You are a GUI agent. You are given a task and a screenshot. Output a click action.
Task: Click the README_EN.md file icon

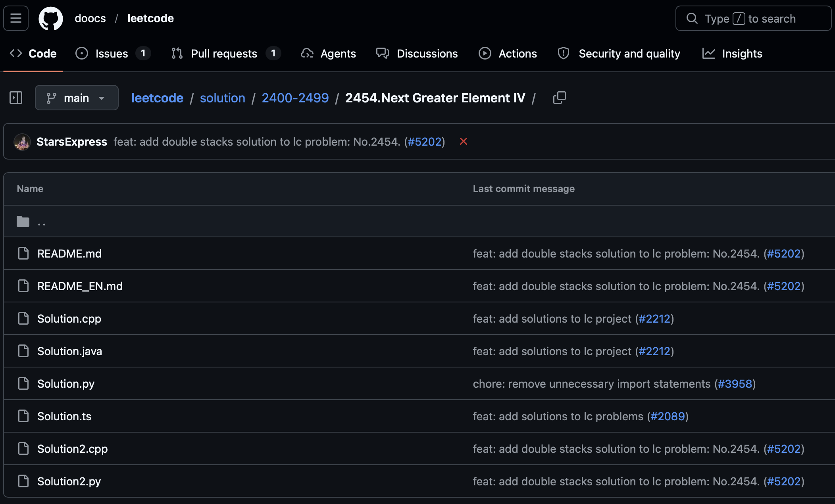pos(23,286)
